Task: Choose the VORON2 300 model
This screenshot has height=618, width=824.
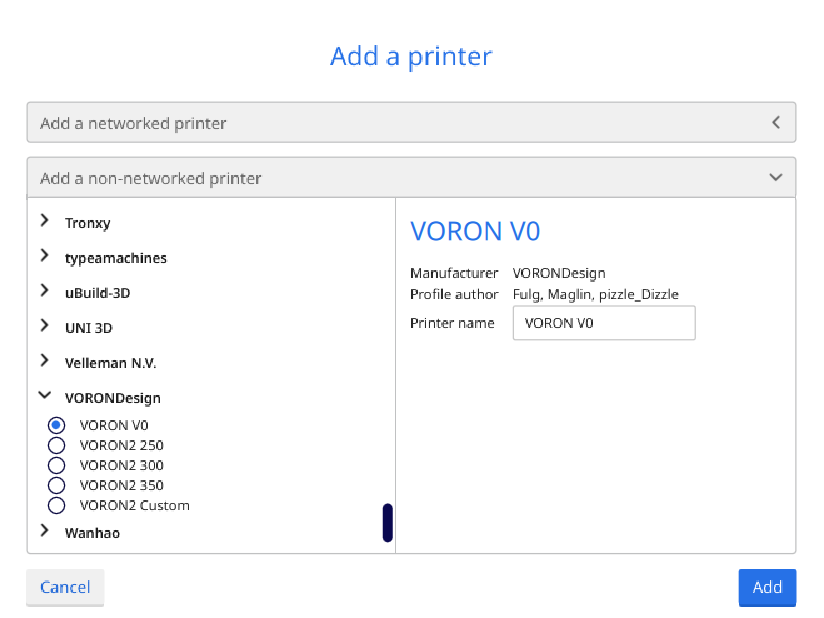Action: 56,464
